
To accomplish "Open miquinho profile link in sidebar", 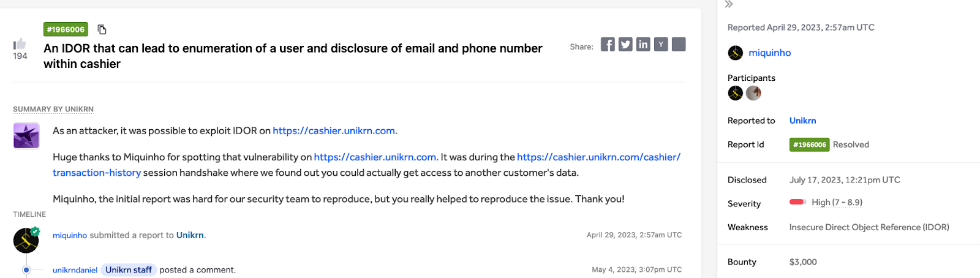I will tap(769, 53).
